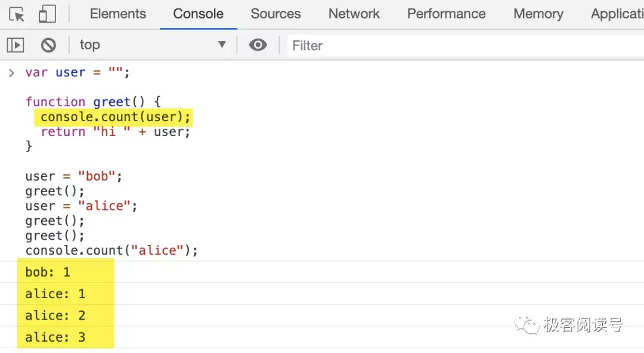Click the 'alice: 1' output row
644x353 pixels.
pyautogui.click(x=55, y=294)
